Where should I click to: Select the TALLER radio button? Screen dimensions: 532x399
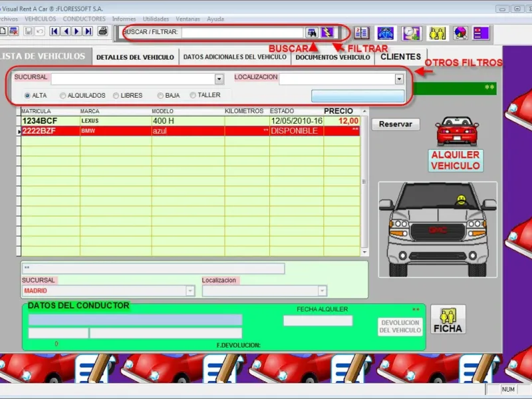click(193, 95)
